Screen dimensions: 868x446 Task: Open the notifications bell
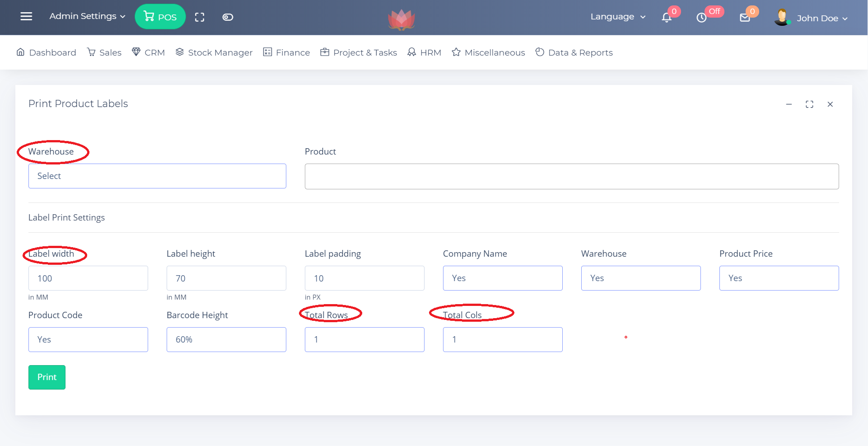point(667,18)
